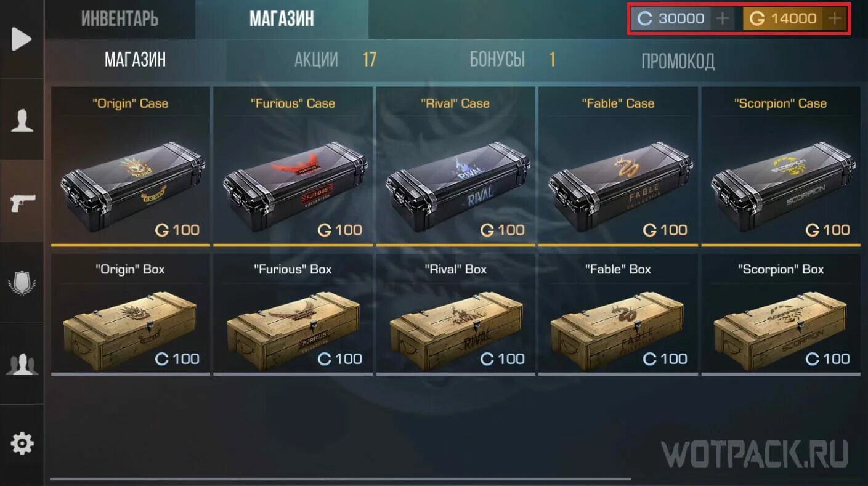Open the player profile silhouette icon
The width and height of the screenshot is (868, 486).
[x=22, y=121]
